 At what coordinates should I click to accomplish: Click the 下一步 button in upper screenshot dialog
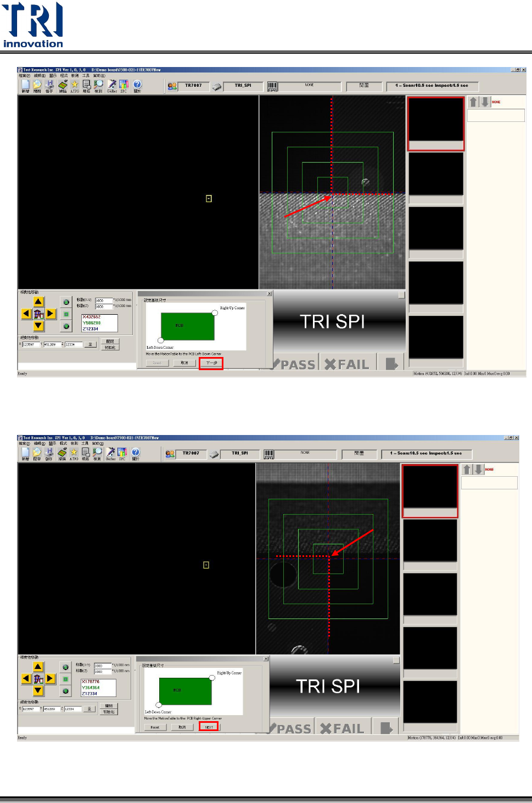pyautogui.click(x=211, y=363)
